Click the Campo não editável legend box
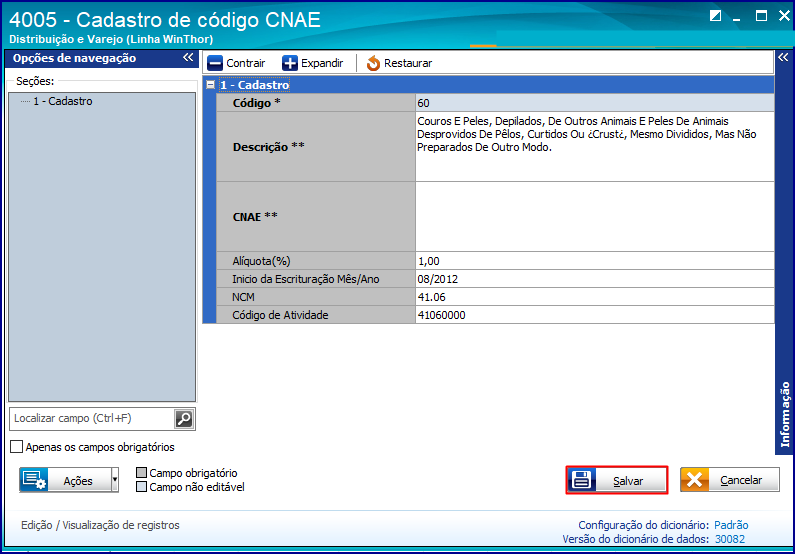 (x=141, y=487)
